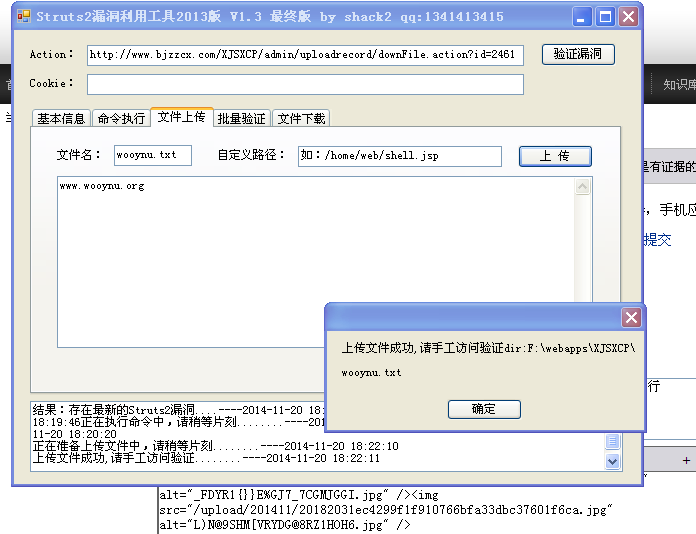Close the Struts2 tool window
Image resolution: width=696 pixels, height=534 pixels.
tap(629, 17)
